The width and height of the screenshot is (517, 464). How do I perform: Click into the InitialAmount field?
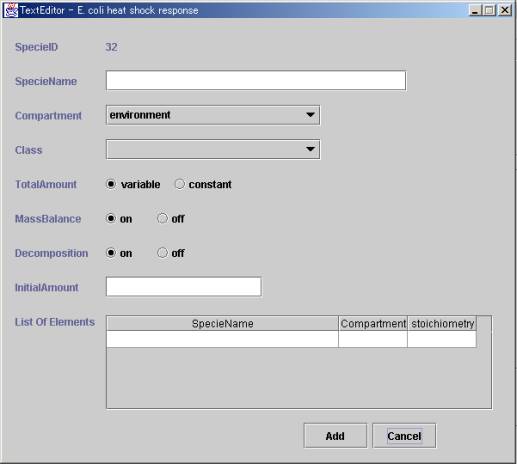(x=183, y=286)
